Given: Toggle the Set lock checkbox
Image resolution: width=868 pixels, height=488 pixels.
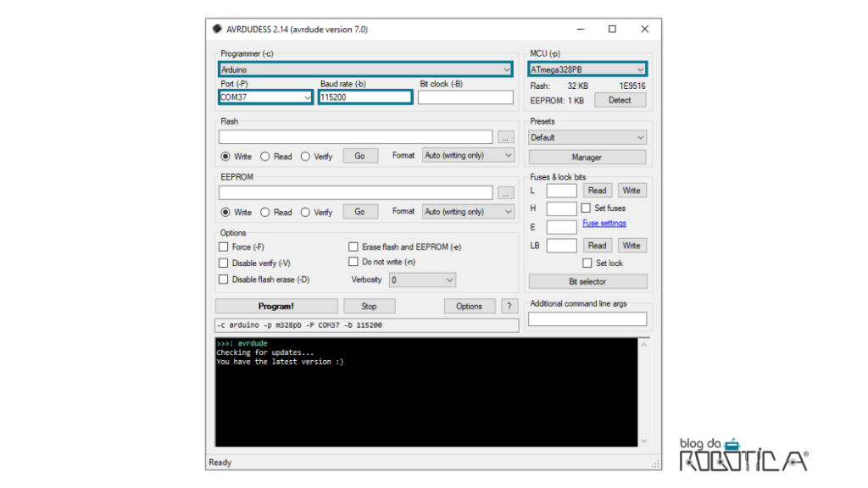Looking at the screenshot, I should 587,263.
